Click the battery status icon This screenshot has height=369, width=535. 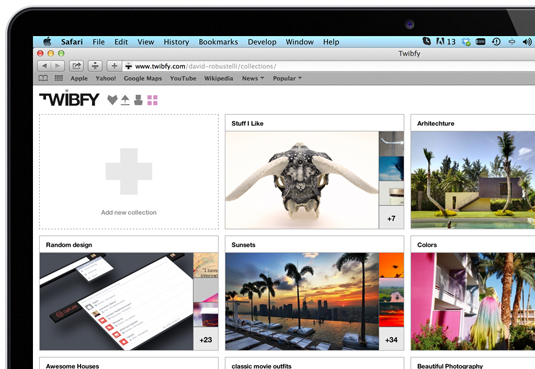coord(480,42)
